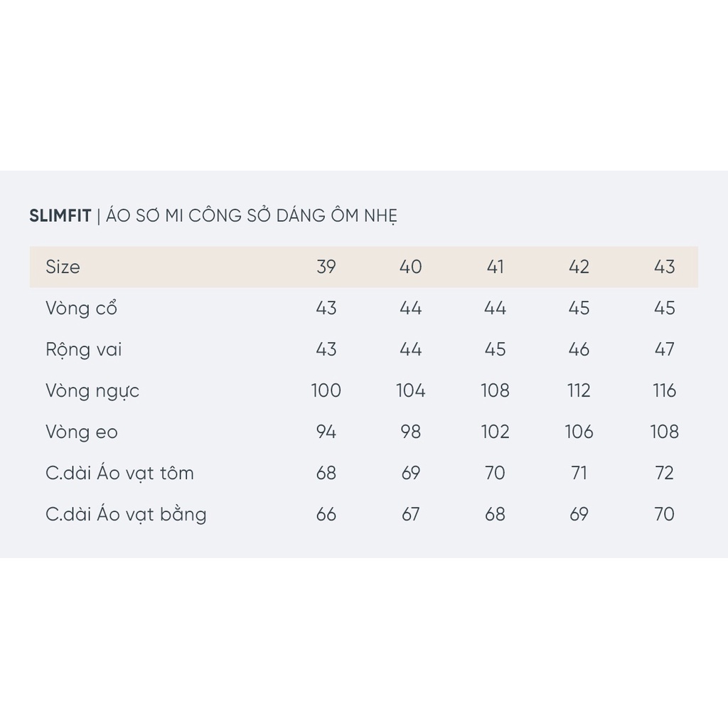Viewport: 728px width, 728px height.
Task: Click the Vòng ngực row label
Action: (92, 391)
